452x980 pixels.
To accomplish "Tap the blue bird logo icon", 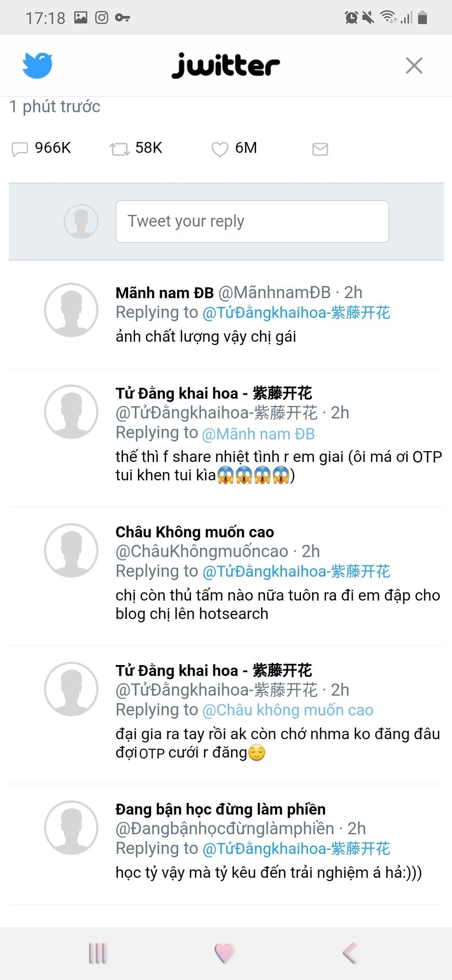I will coord(38,65).
